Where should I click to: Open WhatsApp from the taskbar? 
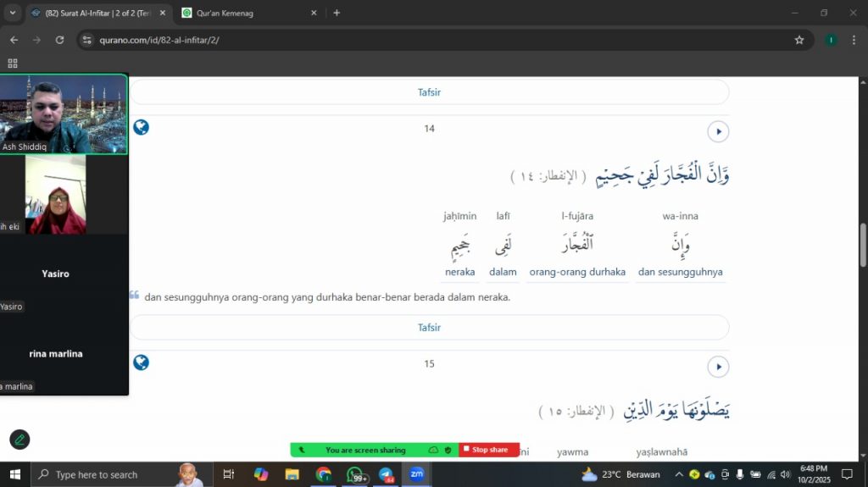tap(354, 474)
